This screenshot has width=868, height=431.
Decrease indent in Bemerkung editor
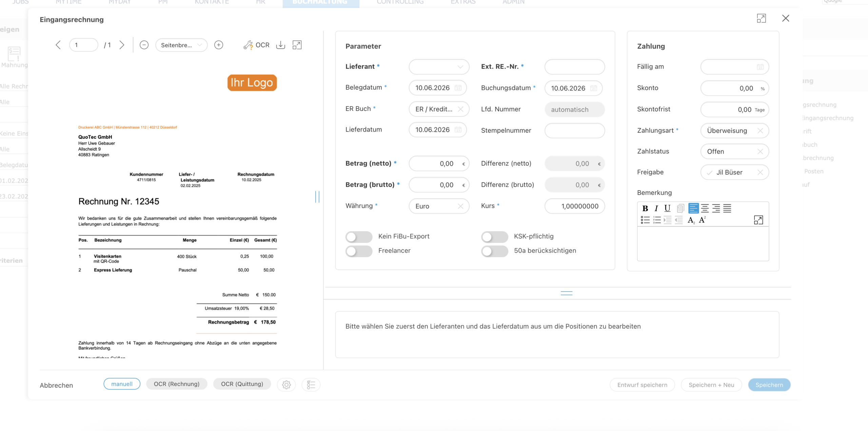coord(679,220)
